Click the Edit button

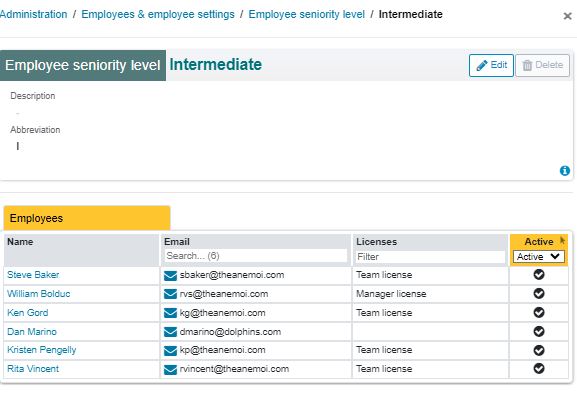491,65
